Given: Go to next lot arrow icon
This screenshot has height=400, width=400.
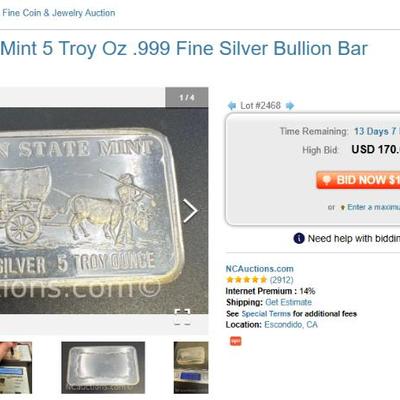Looking at the screenshot, I should pyautogui.click(x=290, y=106).
